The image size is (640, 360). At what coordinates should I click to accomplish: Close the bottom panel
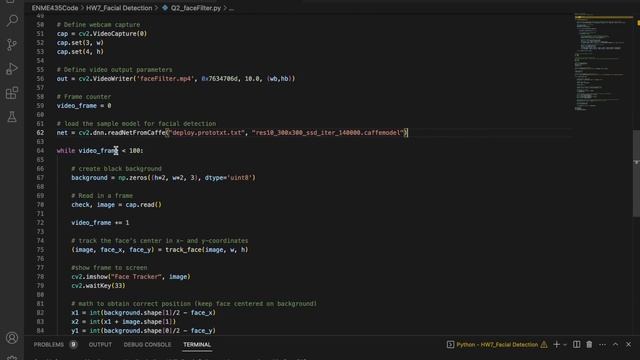(x=629, y=344)
